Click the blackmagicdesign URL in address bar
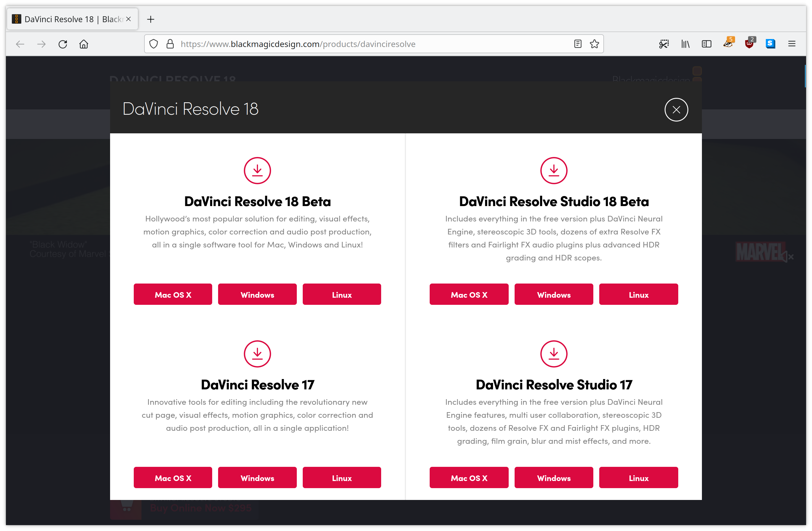 tap(298, 44)
